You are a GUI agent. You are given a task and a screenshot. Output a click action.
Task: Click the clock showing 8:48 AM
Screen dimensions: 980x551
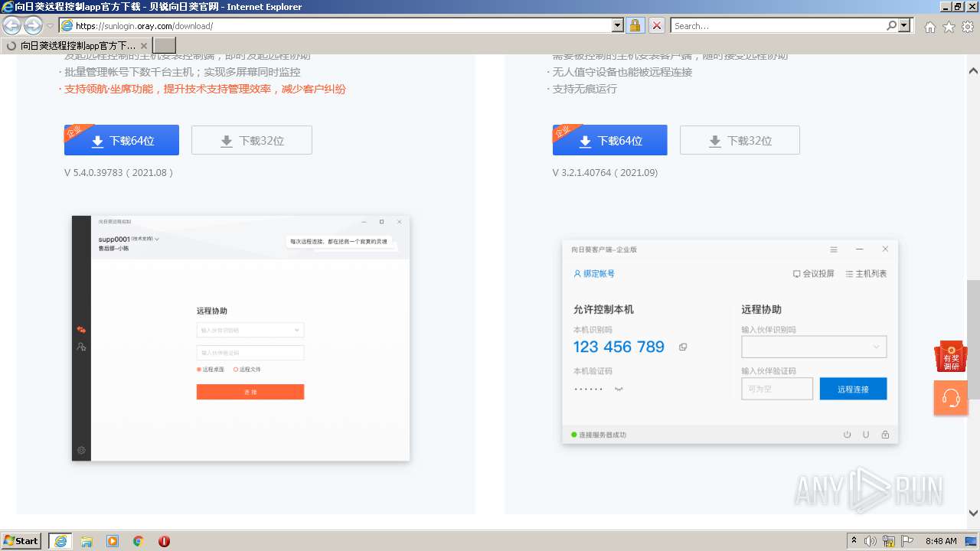pyautogui.click(x=941, y=541)
